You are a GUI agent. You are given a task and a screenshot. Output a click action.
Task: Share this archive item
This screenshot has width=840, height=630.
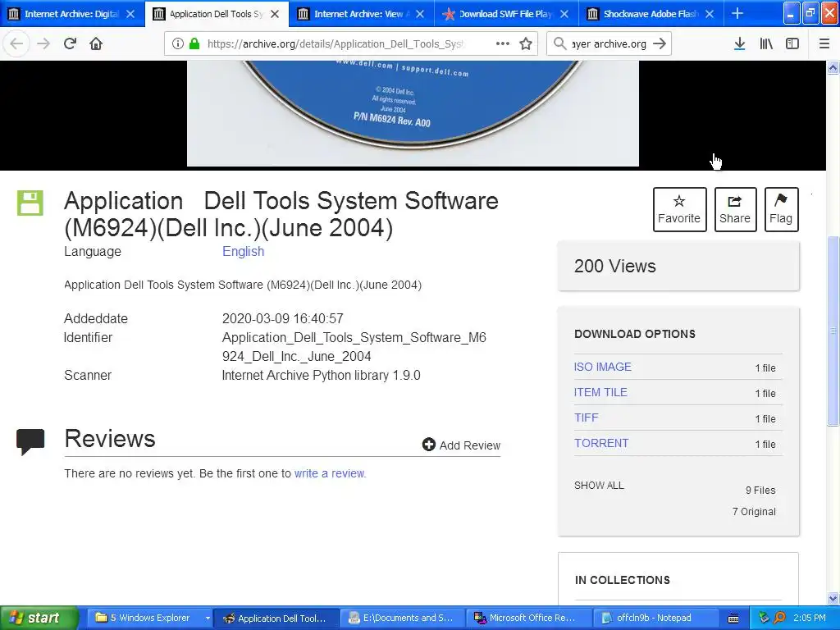point(735,209)
